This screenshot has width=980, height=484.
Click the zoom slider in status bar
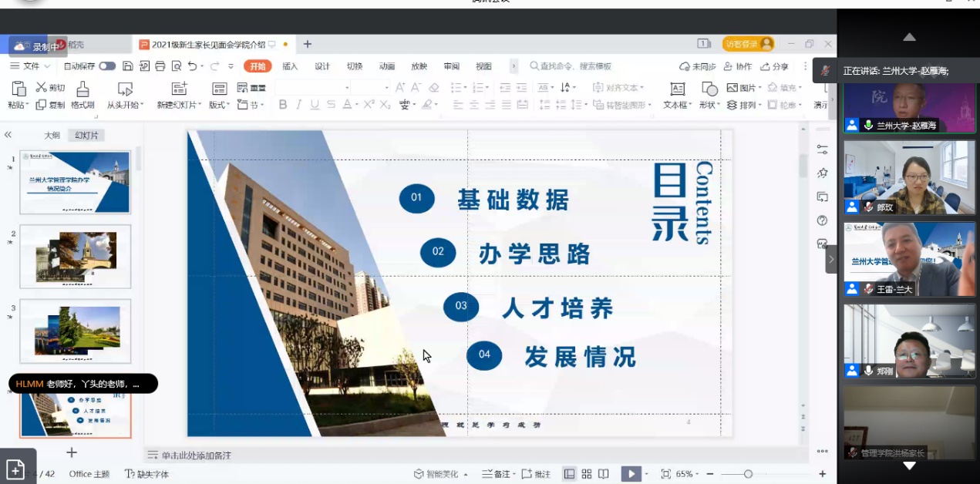[748, 474]
